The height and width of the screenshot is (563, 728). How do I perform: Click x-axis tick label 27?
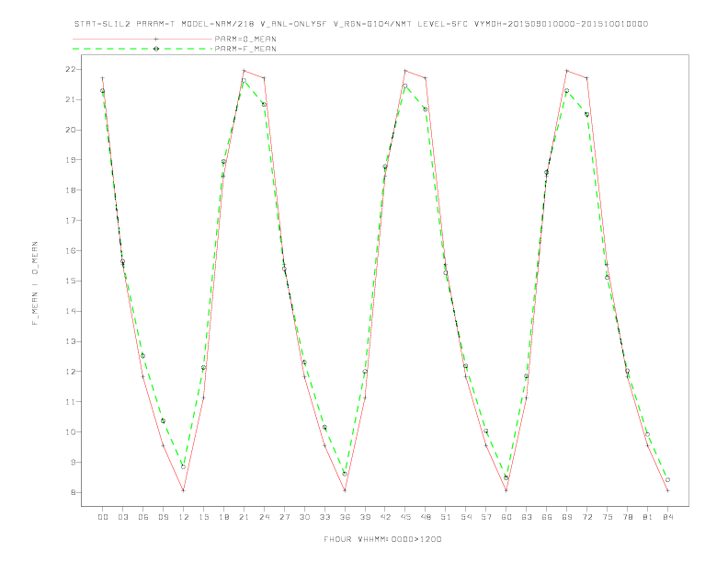point(284,517)
